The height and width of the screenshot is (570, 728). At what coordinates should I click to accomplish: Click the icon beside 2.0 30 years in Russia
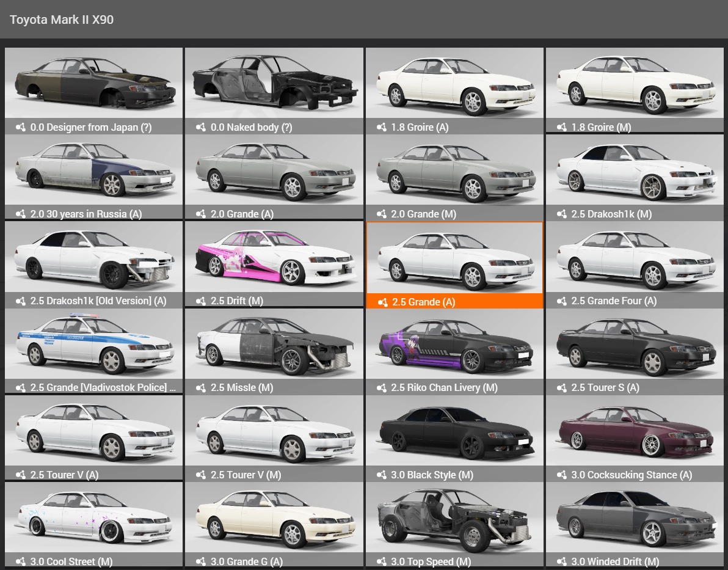click(x=20, y=214)
